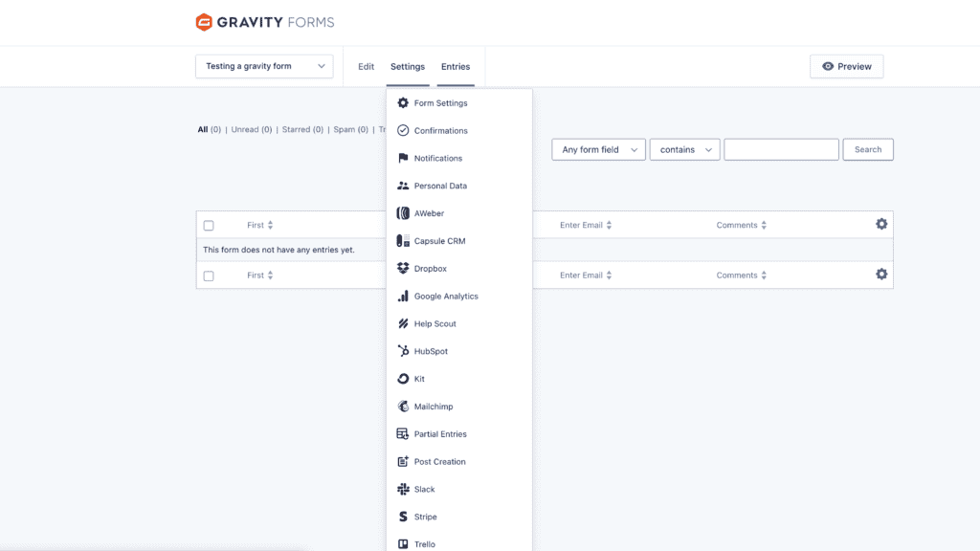Click the entry search text field
Viewport: 980px width, 551px height.
coord(781,149)
